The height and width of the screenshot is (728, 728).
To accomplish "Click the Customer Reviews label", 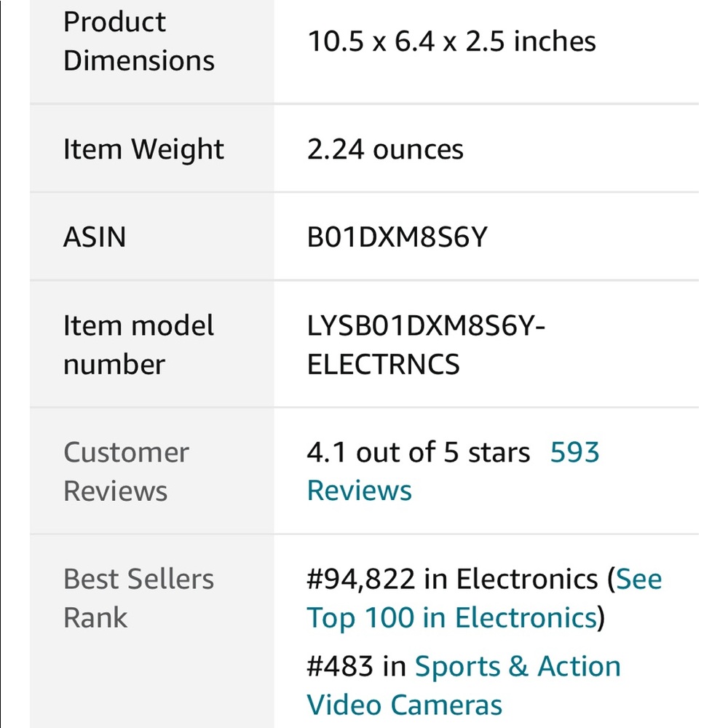I will pyautogui.click(x=126, y=471).
